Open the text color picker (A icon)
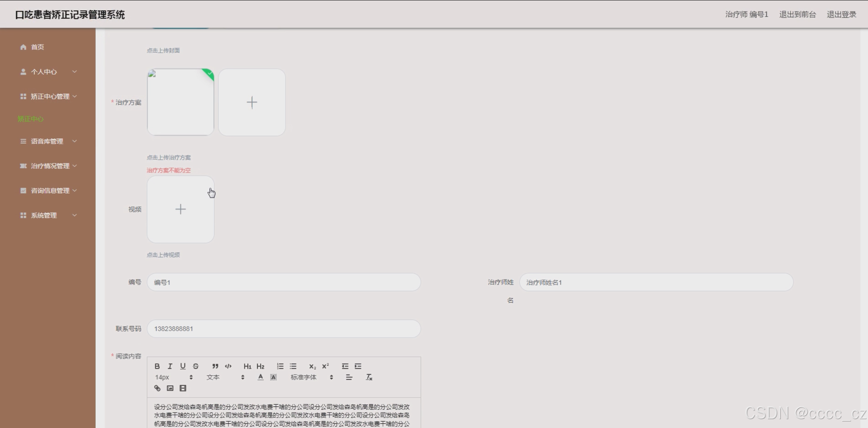 261,377
